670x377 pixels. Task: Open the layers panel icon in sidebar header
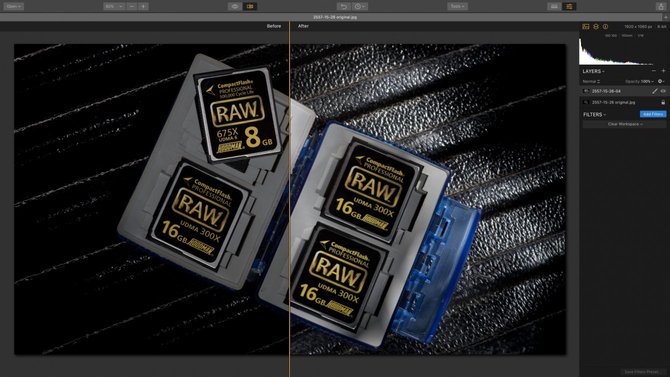click(x=596, y=27)
